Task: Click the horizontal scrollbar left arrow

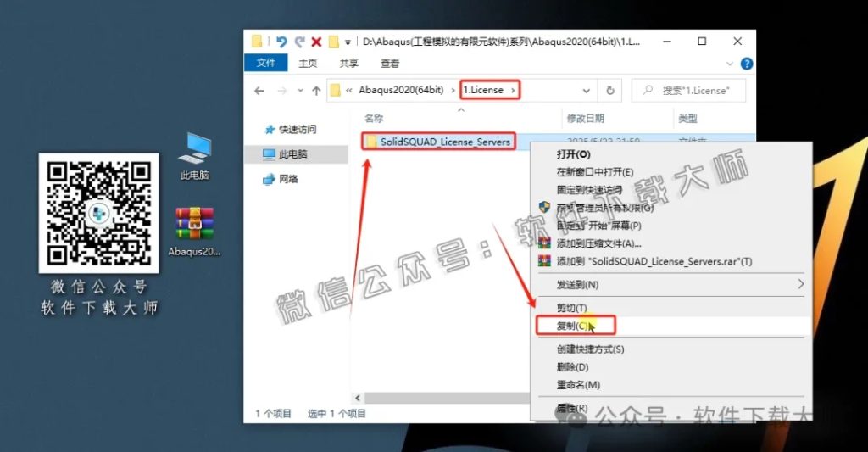Action: (358, 398)
